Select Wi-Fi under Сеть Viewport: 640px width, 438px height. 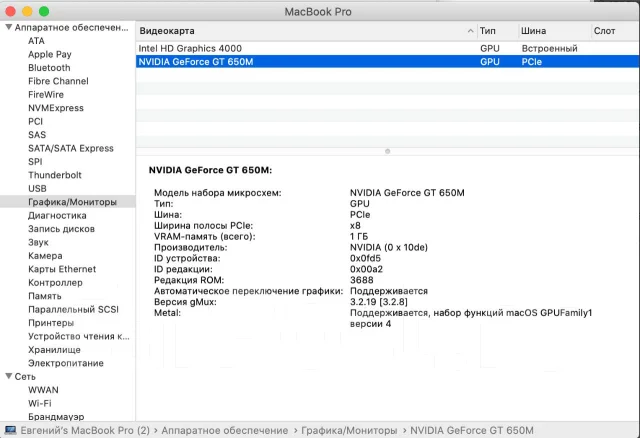point(40,403)
